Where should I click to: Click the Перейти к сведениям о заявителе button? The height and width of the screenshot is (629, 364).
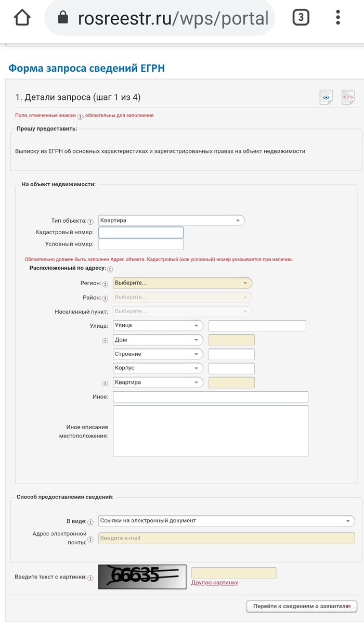[301, 606]
